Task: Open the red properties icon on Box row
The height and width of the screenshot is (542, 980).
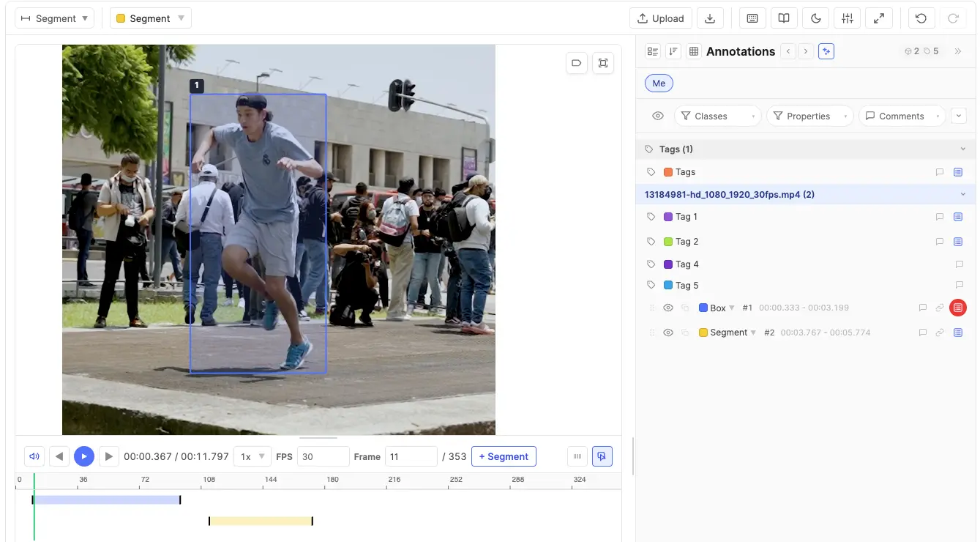Action: [958, 308]
